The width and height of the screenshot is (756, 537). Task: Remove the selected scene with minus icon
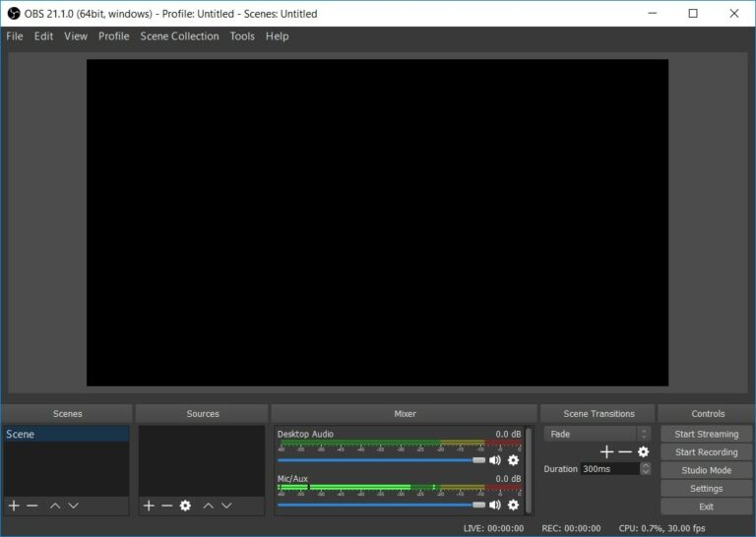point(32,506)
